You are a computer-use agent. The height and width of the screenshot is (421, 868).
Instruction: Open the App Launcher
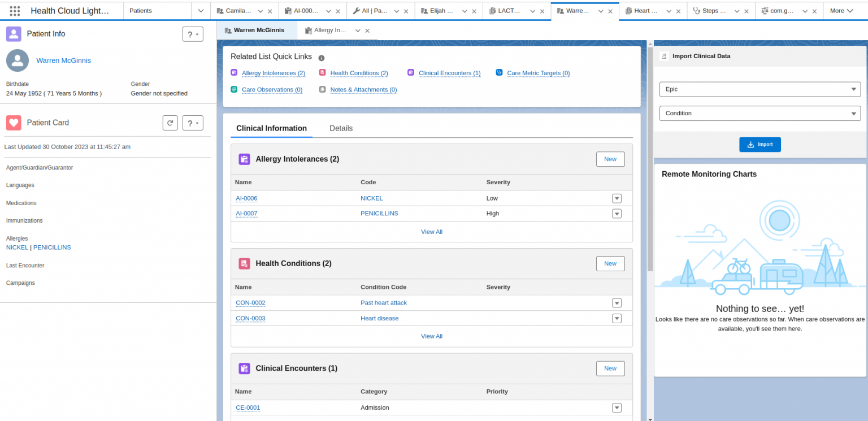pos(15,11)
